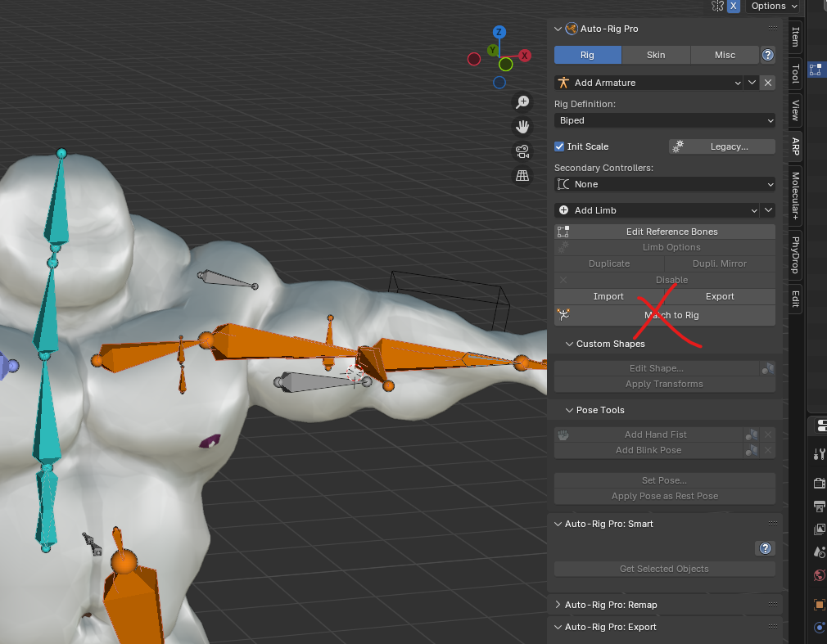Click the blue Z axis gizmo handle
This screenshot has height=644, width=827.
[x=499, y=32]
